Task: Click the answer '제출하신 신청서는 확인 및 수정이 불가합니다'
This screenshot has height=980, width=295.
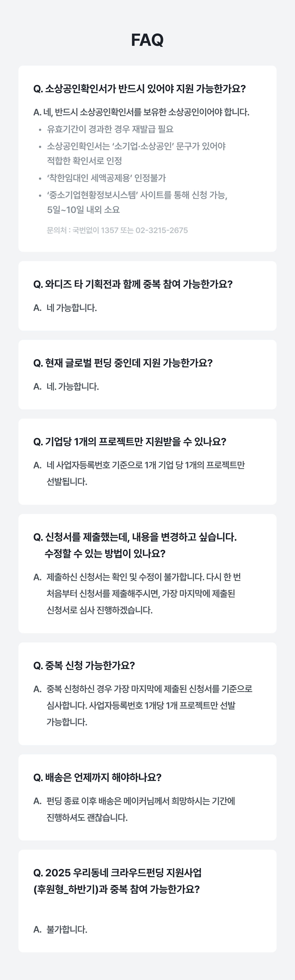Action: tap(144, 577)
